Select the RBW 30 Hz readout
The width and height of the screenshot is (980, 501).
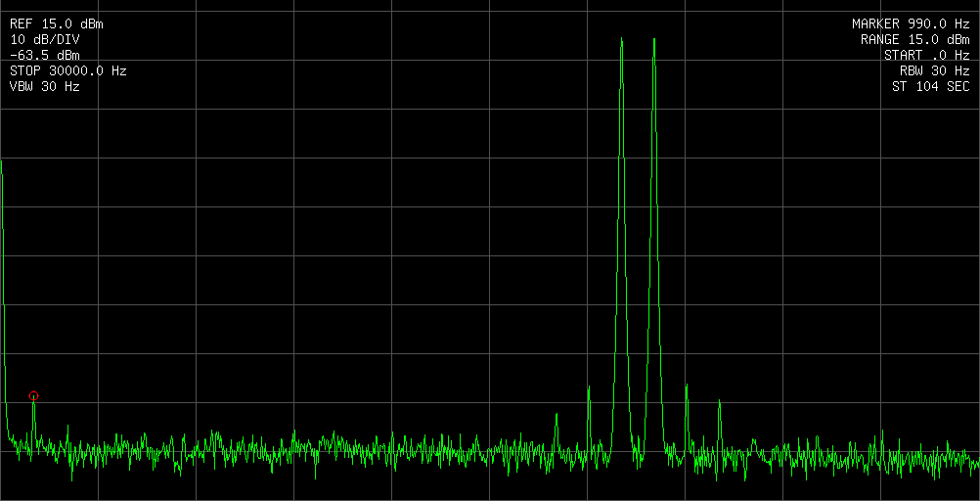pyautogui.click(x=935, y=71)
